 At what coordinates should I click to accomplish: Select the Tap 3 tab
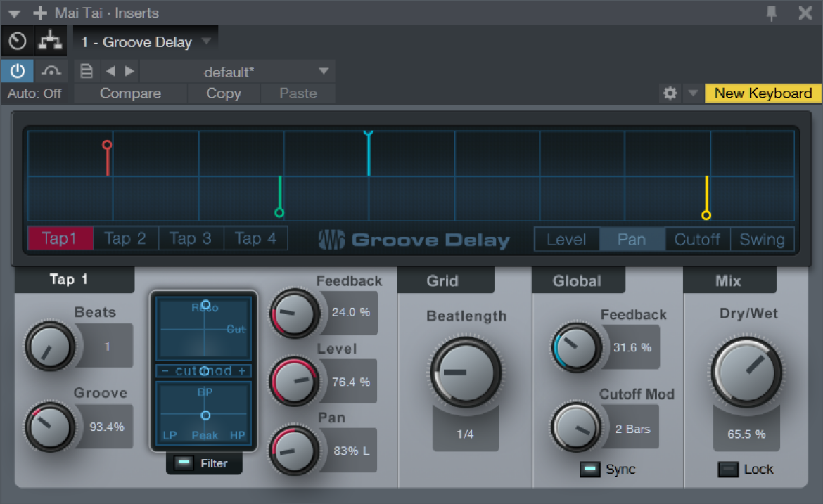coord(191,238)
